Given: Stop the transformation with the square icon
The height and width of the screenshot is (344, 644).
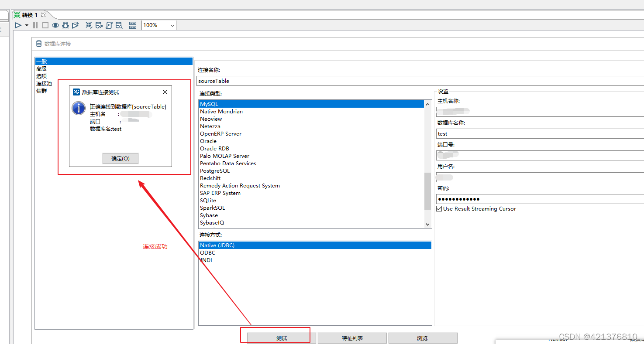Looking at the screenshot, I should [45, 25].
